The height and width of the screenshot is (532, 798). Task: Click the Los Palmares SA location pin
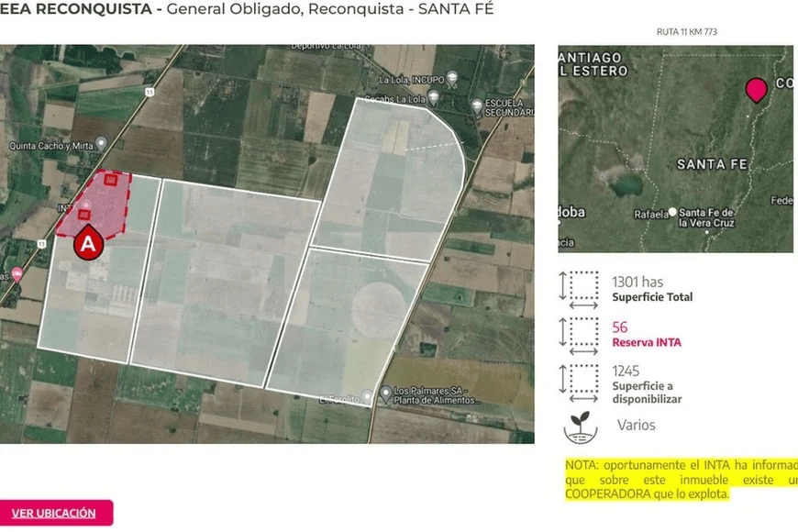tap(385, 393)
